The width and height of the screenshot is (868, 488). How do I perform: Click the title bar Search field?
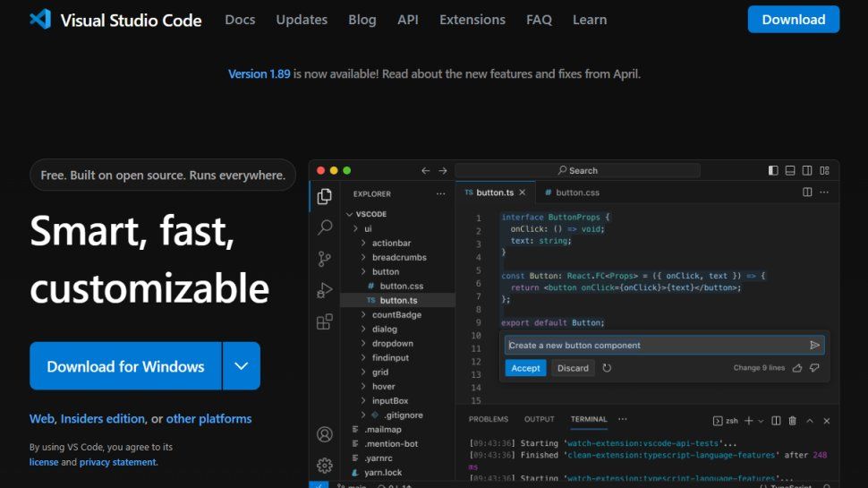(577, 171)
